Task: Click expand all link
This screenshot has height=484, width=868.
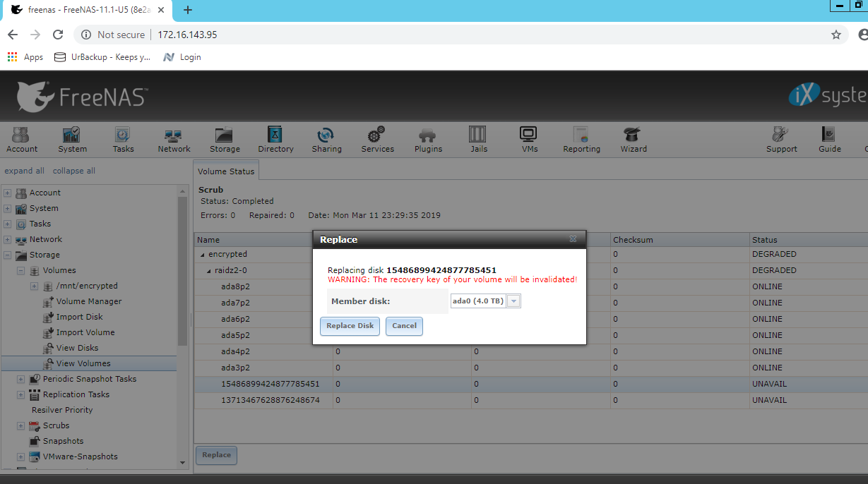Action: coord(25,171)
